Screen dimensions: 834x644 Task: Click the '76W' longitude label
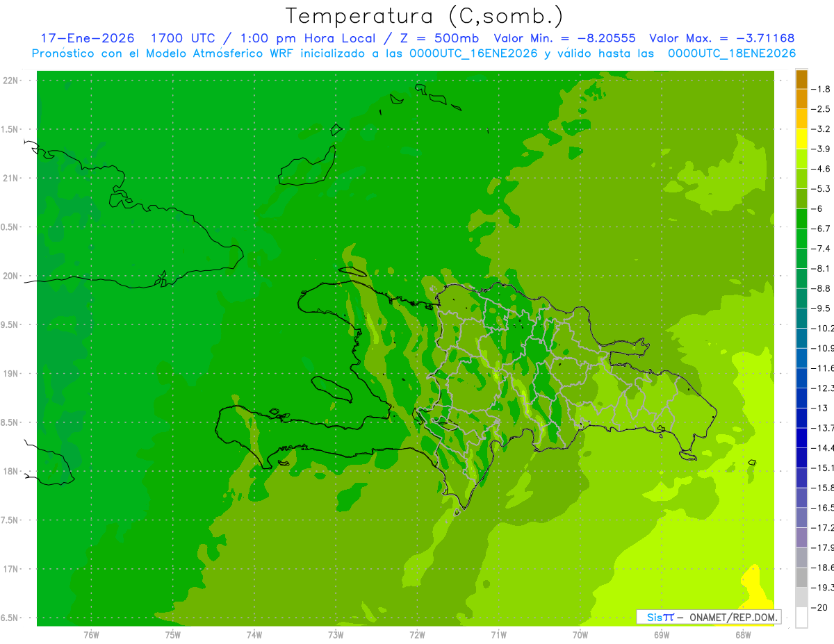91,635
